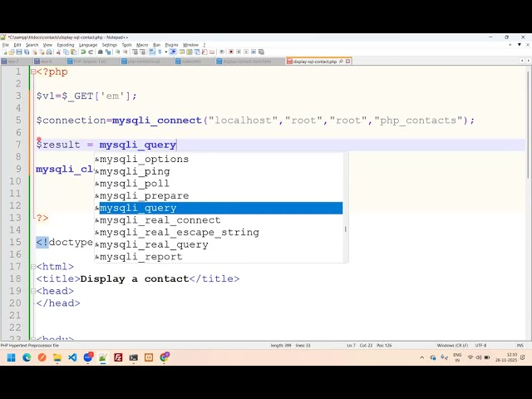The image size is (532, 399).
Task: Click Save Recorded Macro icon
Action: point(261,52)
